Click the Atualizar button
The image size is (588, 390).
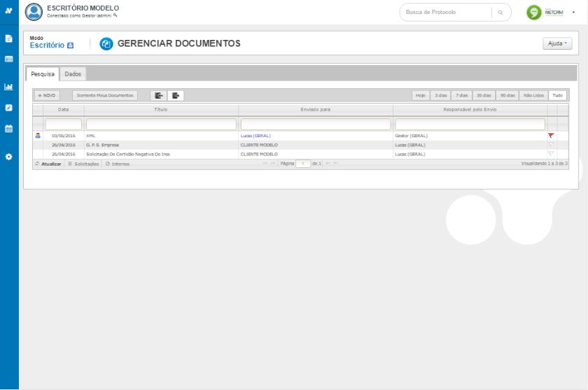[x=48, y=164]
